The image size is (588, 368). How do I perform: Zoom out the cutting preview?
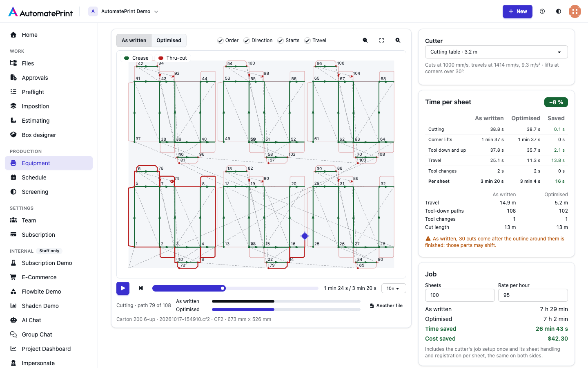point(365,40)
